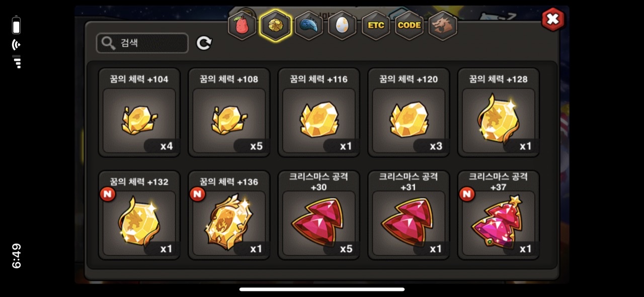
Task: Choose 크리스마스 공격 +30 ruby item
Action: pos(319,215)
